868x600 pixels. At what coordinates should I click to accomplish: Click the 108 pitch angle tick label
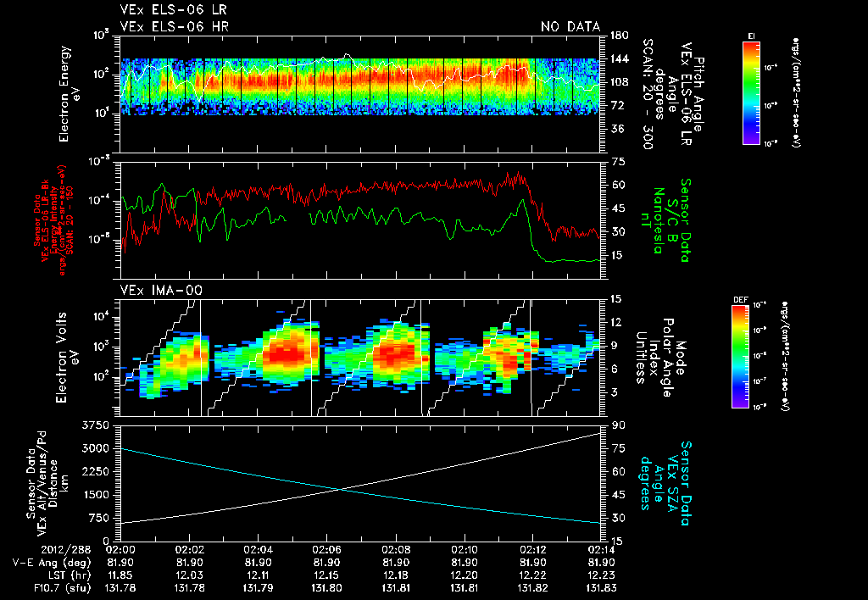click(x=619, y=82)
